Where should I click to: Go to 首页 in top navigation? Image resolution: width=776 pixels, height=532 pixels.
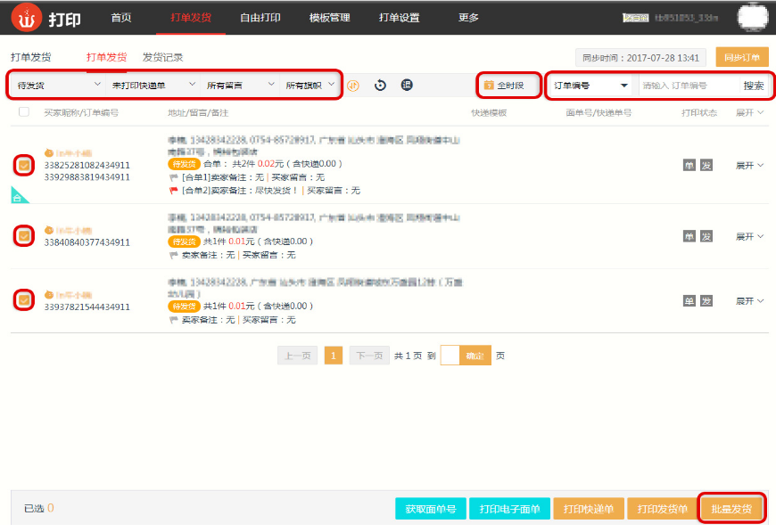(121, 18)
